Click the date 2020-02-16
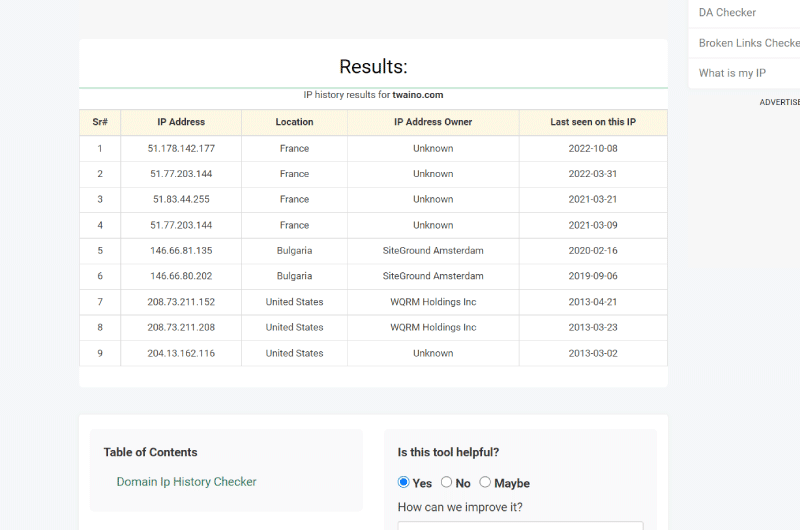The image size is (800, 530). [x=593, y=250]
